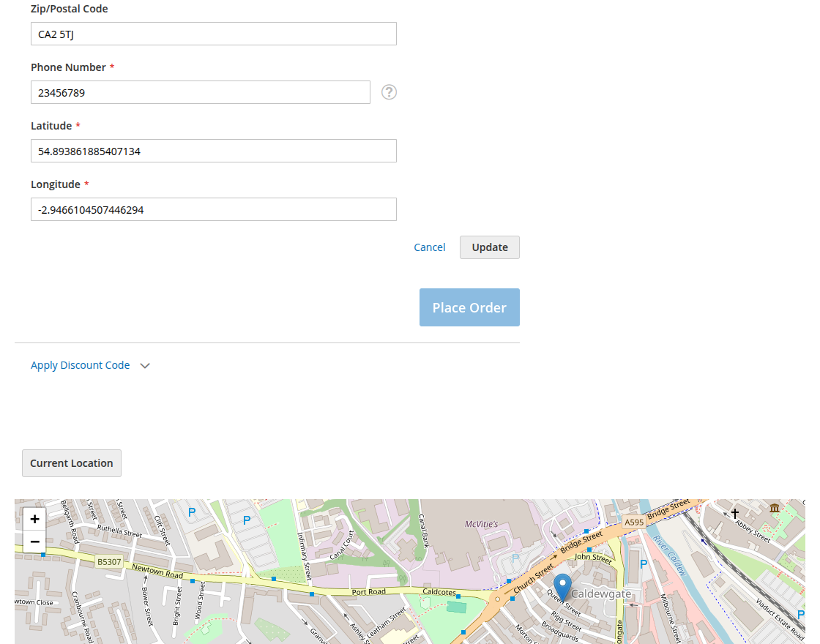Click the John Street label
The height and width of the screenshot is (644, 820).
pos(593,558)
